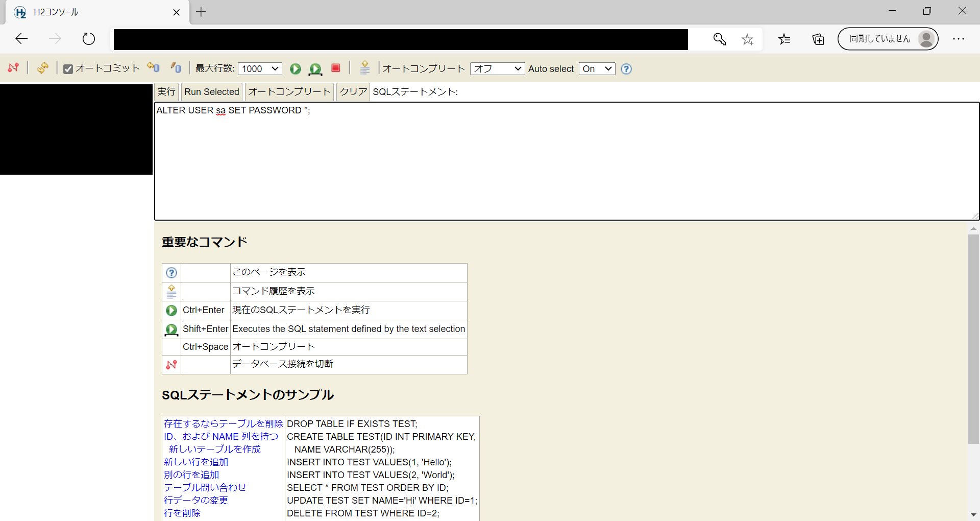Click the 現在のSQLステートメントを実行 text cell
This screenshot has width=980, height=521.
point(349,310)
